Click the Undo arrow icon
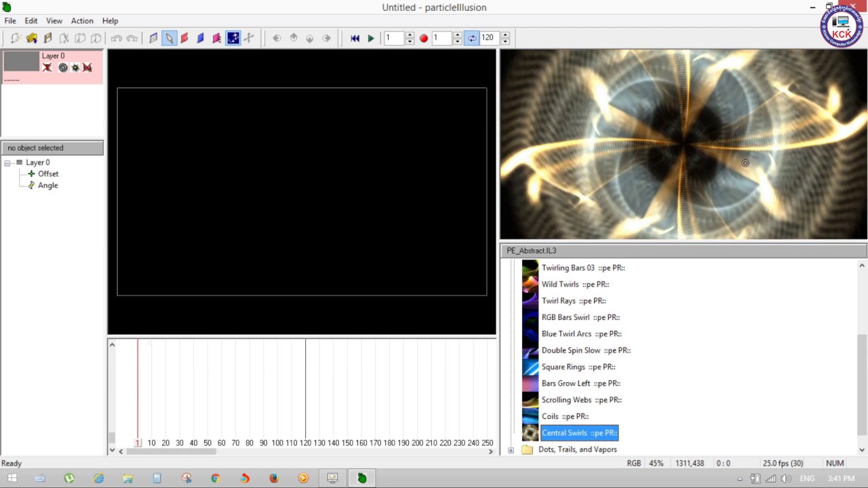868x488 pixels. tap(116, 39)
